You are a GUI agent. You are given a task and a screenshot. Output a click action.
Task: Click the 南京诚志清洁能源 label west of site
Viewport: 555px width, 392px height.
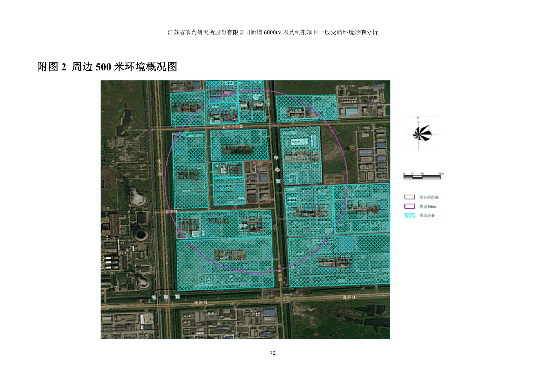(x=188, y=175)
